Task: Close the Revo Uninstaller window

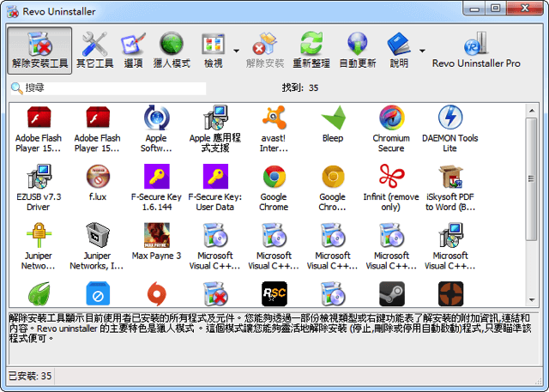Action: [x=524, y=9]
